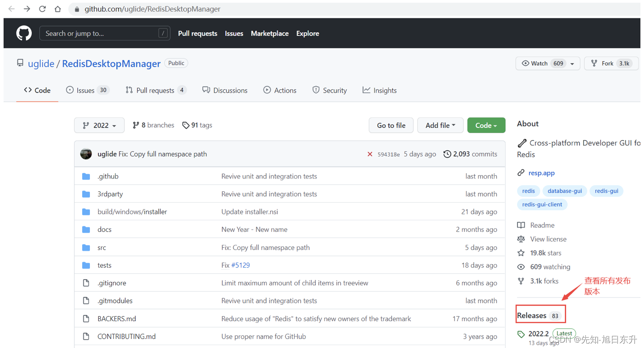Switch to the Security tab
This screenshot has height=348, width=644.
tap(329, 90)
